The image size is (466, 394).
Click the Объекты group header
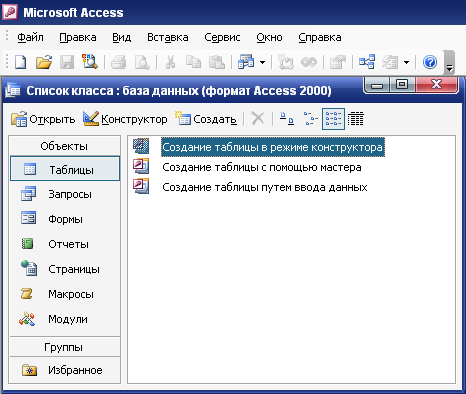[65, 146]
